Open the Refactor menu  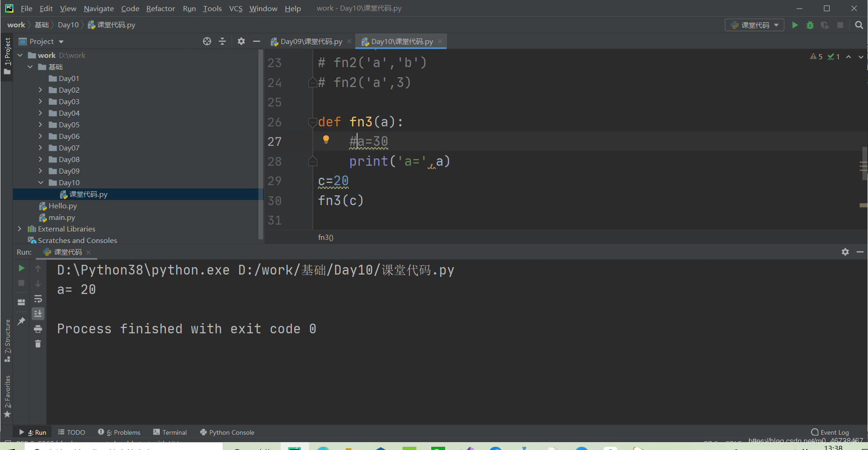(160, 8)
